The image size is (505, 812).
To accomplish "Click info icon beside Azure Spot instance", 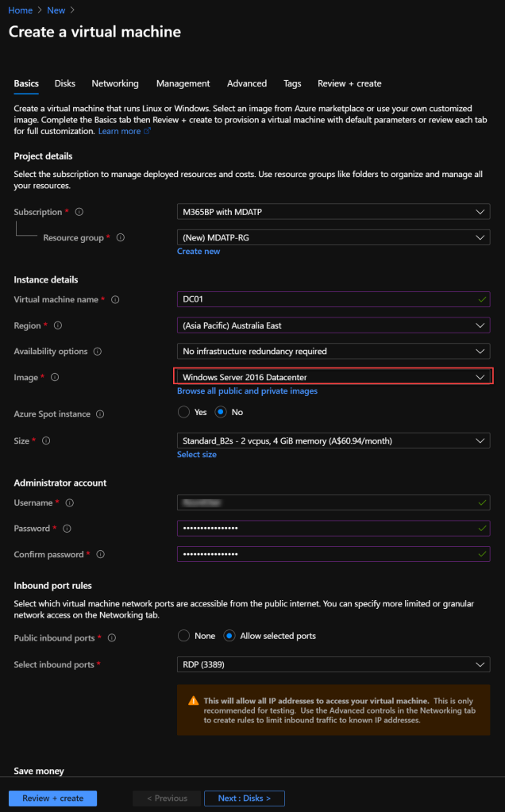I will point(100,414).
